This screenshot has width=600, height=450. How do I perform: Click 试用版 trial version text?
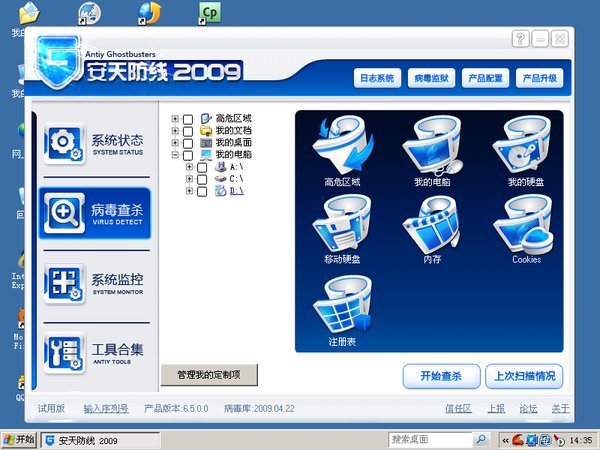[51, 409]
